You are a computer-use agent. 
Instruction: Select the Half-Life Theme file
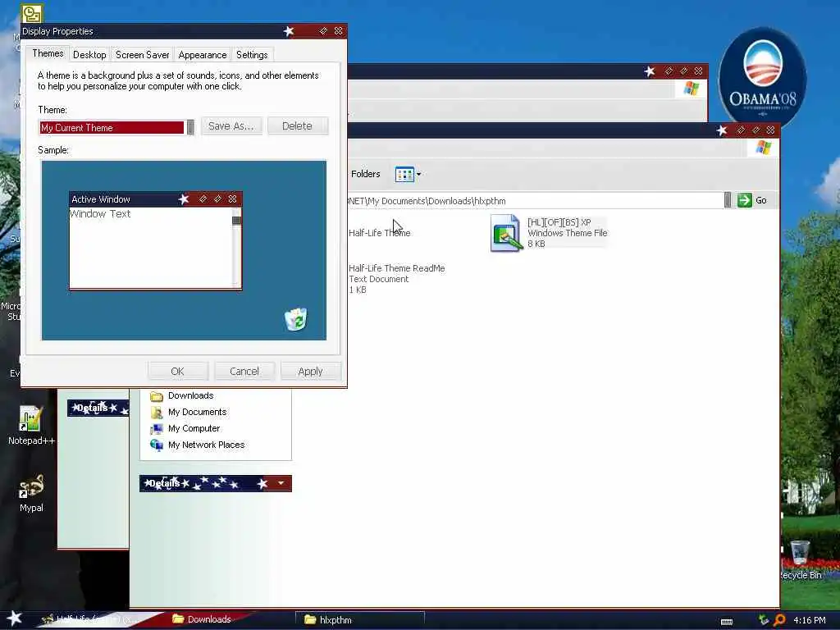pos(379,233)
